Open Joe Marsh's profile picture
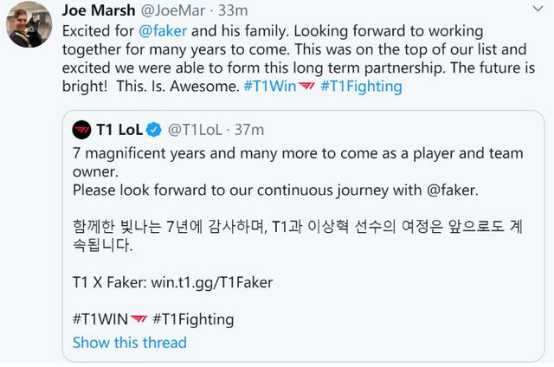This screenshot has width=554, height=367. pyautogui.click(x=29, y=24)
